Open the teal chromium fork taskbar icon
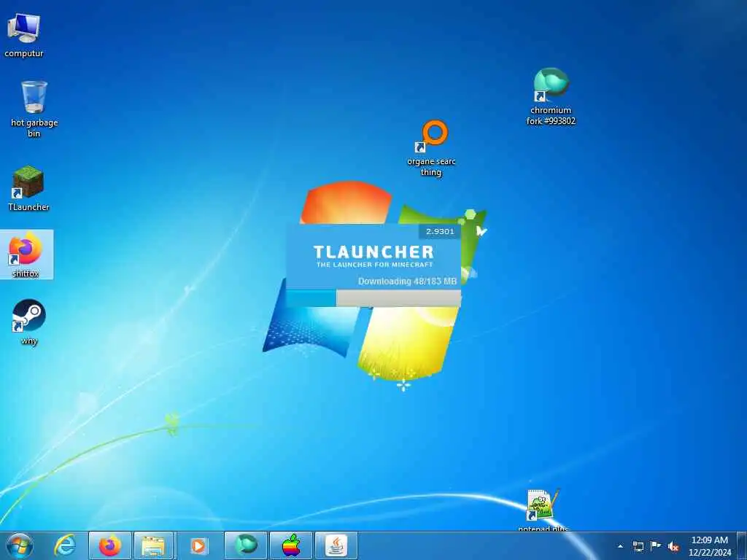The height and width of the screenshot is (560, 747). pyautogui.click(x=245, y=545)
